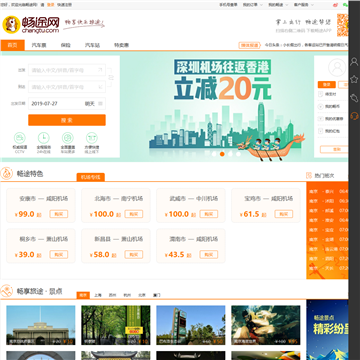Swap departure and arrival with the exchange icon
The image size is (360, 360).
[x=111, y=78]
